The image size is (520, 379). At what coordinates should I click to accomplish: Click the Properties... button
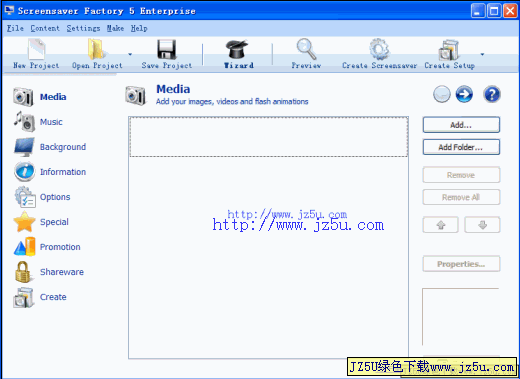461,264
